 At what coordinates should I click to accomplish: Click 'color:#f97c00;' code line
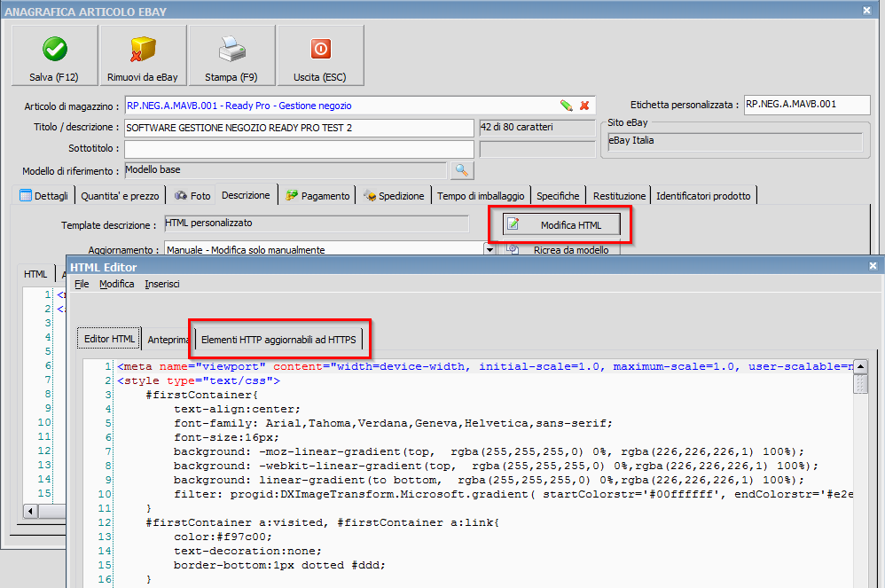pyautogui.click(x=223, y=536)
